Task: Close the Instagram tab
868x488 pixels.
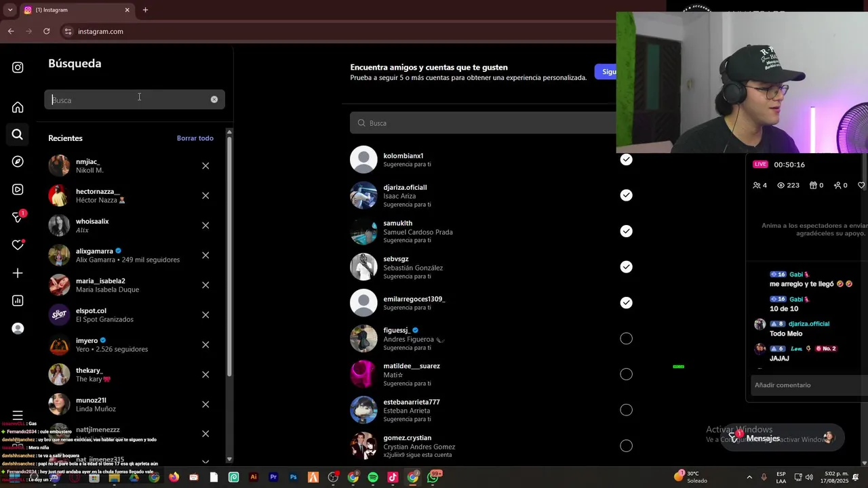Action: (x=127, y=10)
